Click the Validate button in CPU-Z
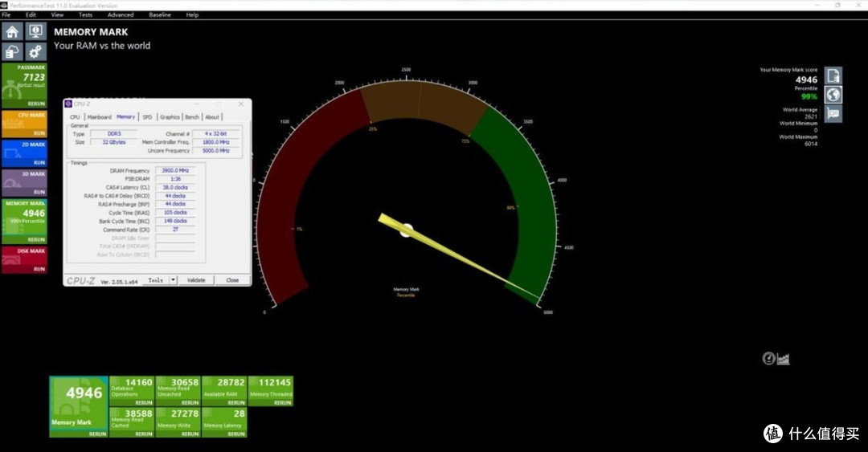Viewport: 868px width, 452px height. click(x=196, y=280)
